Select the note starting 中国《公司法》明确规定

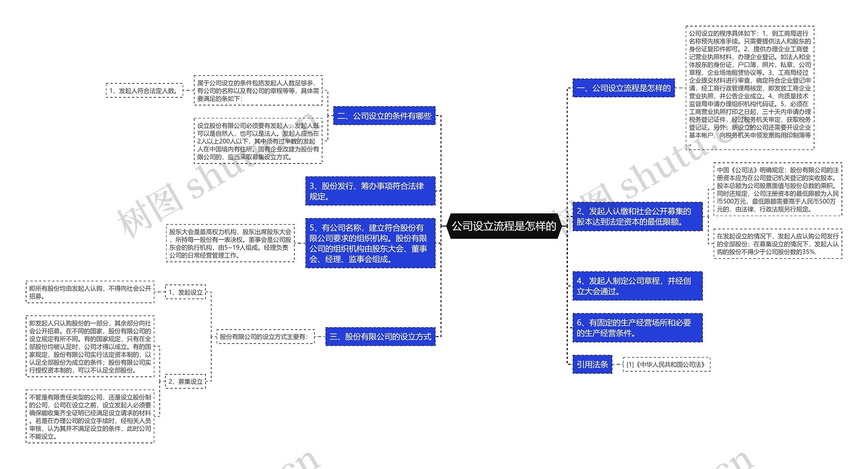778,190
